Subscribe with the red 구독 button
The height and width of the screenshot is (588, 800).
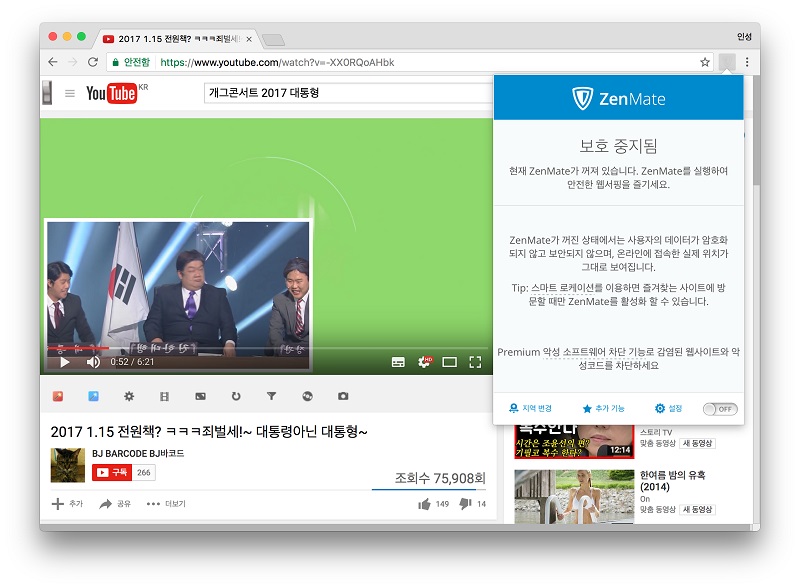point(112,472)
